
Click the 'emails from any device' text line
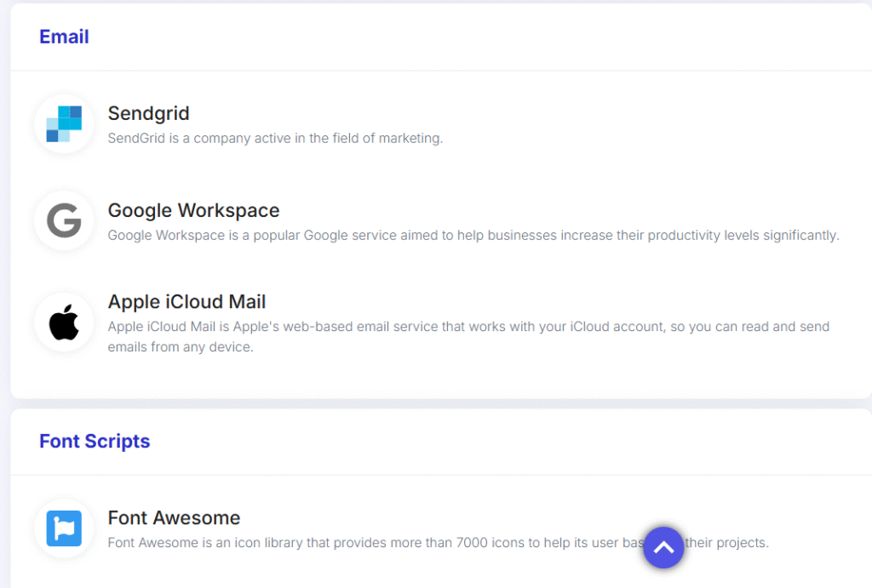(181, 347)
